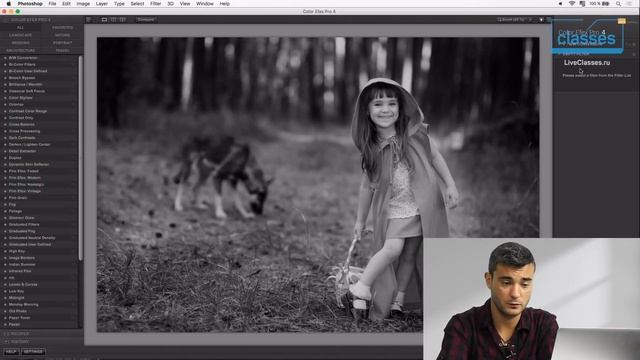The image size is (640, 360).
Task: Expand presets for Detail Extractor filter
Action: (5, 151)
